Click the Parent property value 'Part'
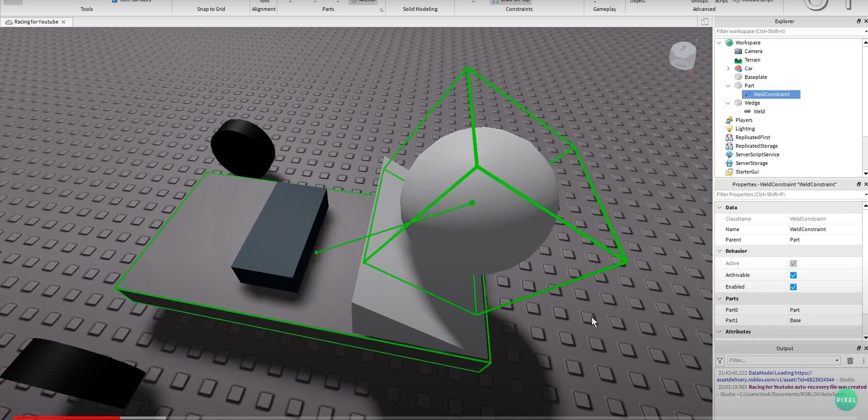This screenshot has height=420, width=868. (795, 240)
